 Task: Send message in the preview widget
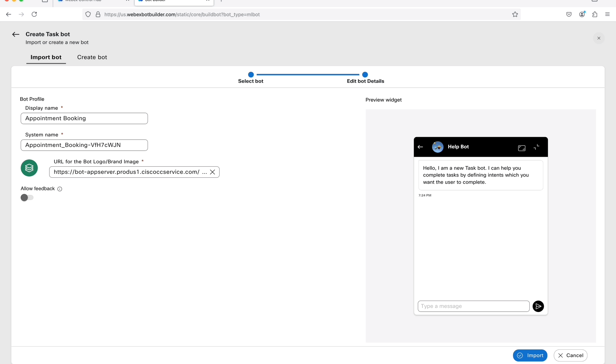click(538, 306)
